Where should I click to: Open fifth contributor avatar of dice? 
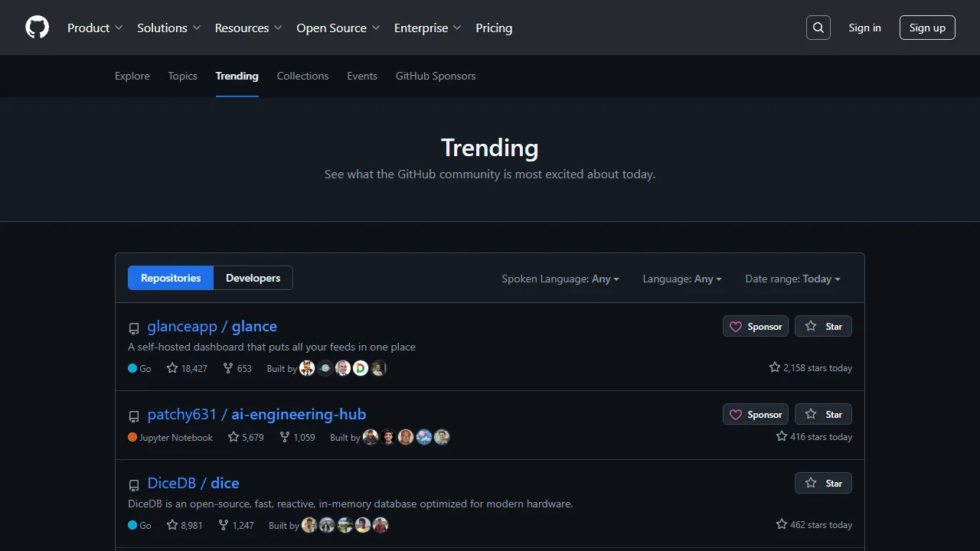coord(381,525)
